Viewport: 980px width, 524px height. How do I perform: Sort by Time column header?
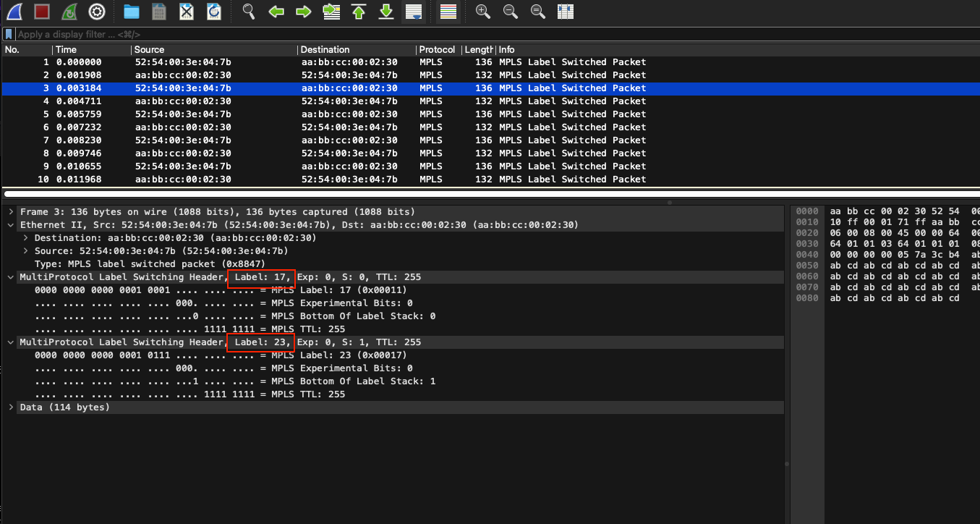[93, 50]
